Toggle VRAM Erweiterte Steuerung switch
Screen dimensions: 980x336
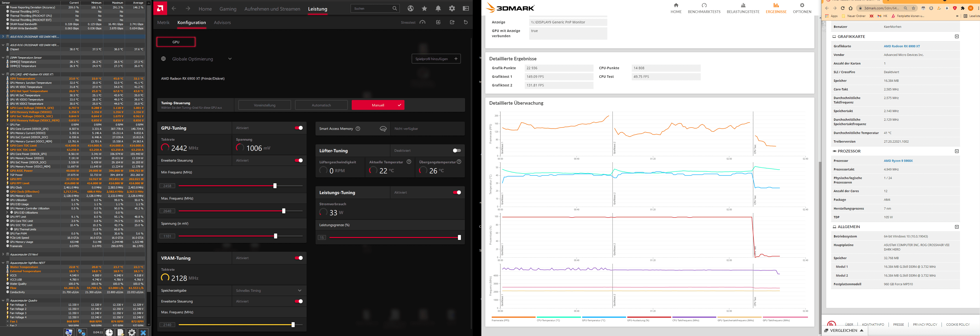pos(299,301)
